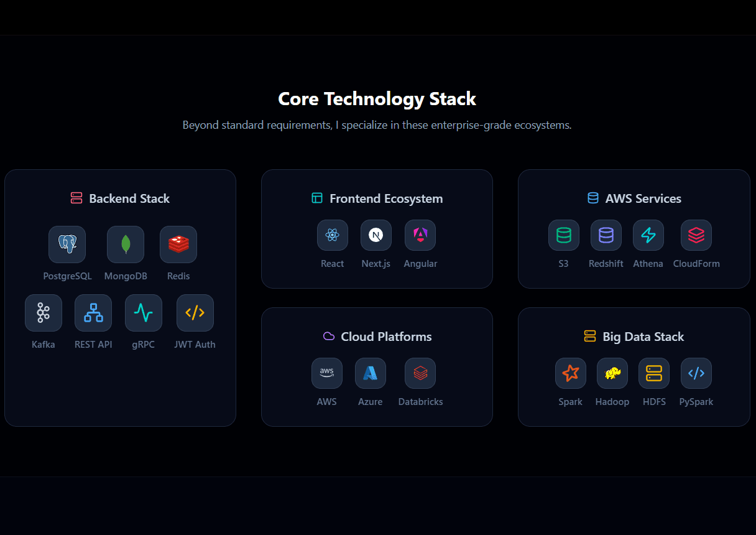
Task: Select the Spark star icon
Action: tap(571, 373)
